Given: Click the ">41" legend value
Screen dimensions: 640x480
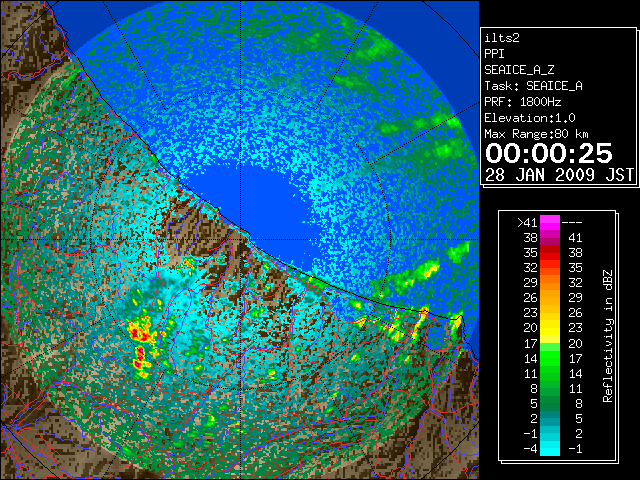Looking at the screenshot, I should (527, 223).
